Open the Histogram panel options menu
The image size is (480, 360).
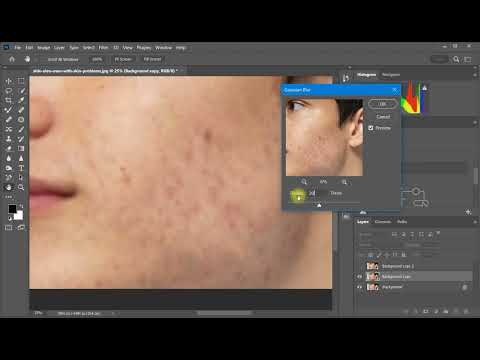[x=475, y=75]
